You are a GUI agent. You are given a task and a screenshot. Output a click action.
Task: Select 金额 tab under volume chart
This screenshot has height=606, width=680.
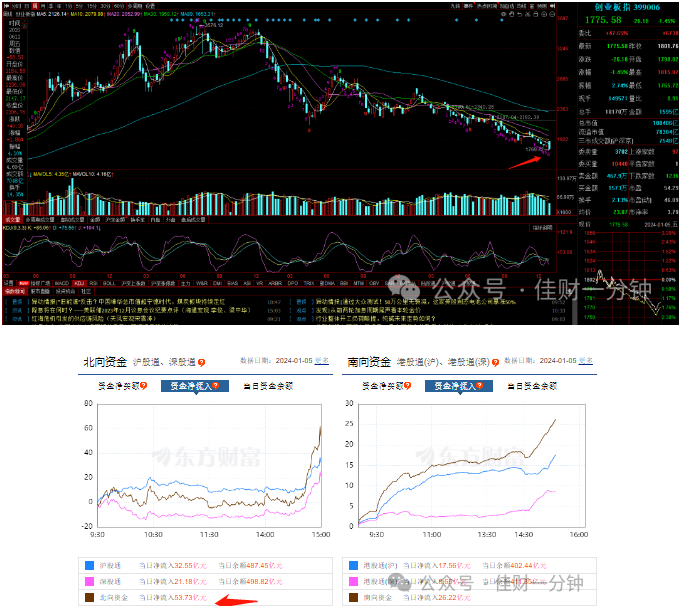pos(95,219)
